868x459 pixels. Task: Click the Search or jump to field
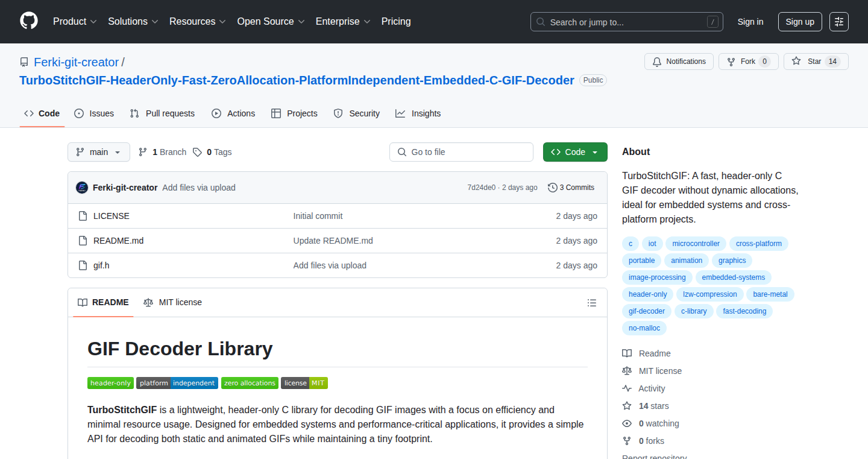[627, 22]
